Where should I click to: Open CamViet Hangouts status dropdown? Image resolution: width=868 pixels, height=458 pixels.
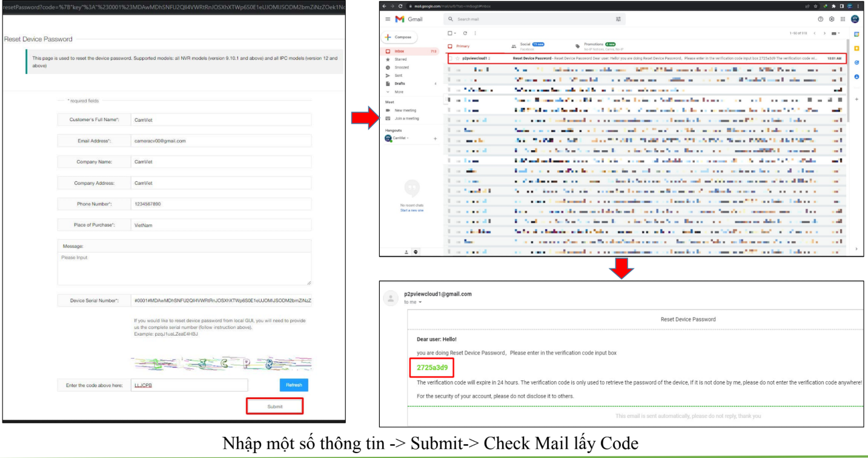pos(408,138)
